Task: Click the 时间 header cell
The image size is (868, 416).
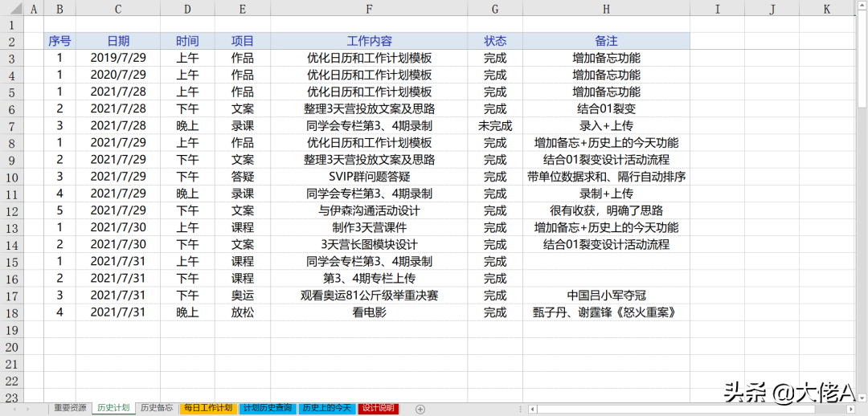Action: coord(187,41)
